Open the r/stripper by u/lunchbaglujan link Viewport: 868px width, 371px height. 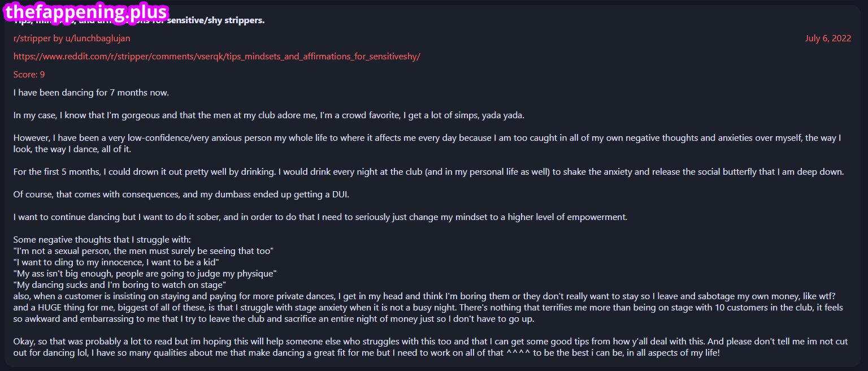coord(72,38)
